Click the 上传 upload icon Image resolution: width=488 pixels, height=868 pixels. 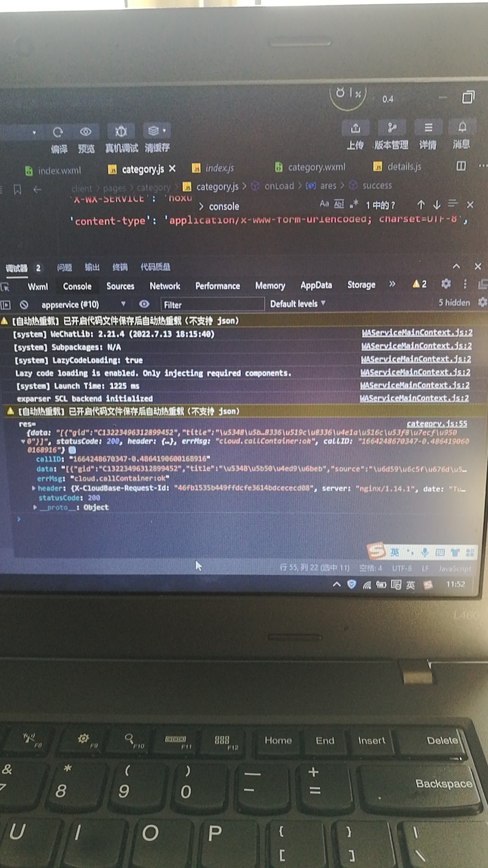[x=356, y=128]
